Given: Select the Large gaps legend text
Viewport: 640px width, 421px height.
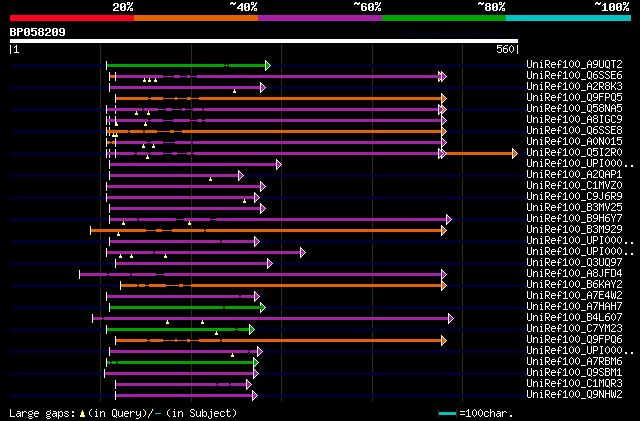Looking at the screenshot, I should tap(42, 413).
